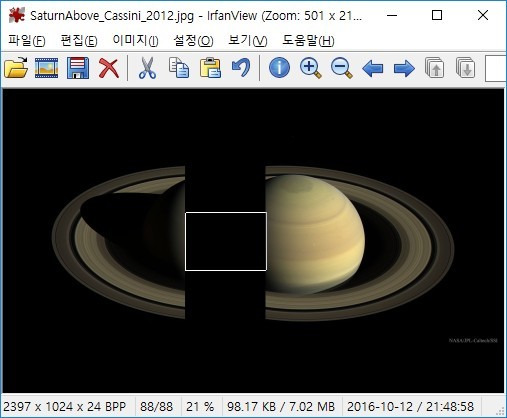
Task: Go to next image with the right arrow
Action: 404,69
